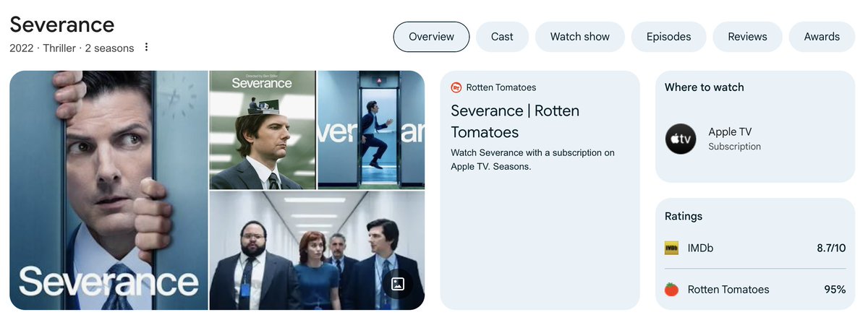Screen dimensions: 868x320
Task: Open the Apple TV subscription option
Action: tap(755, 139)
